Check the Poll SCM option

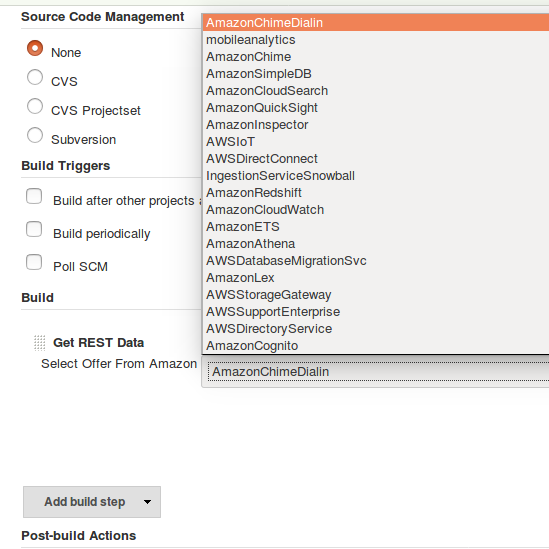click(34, 262)
